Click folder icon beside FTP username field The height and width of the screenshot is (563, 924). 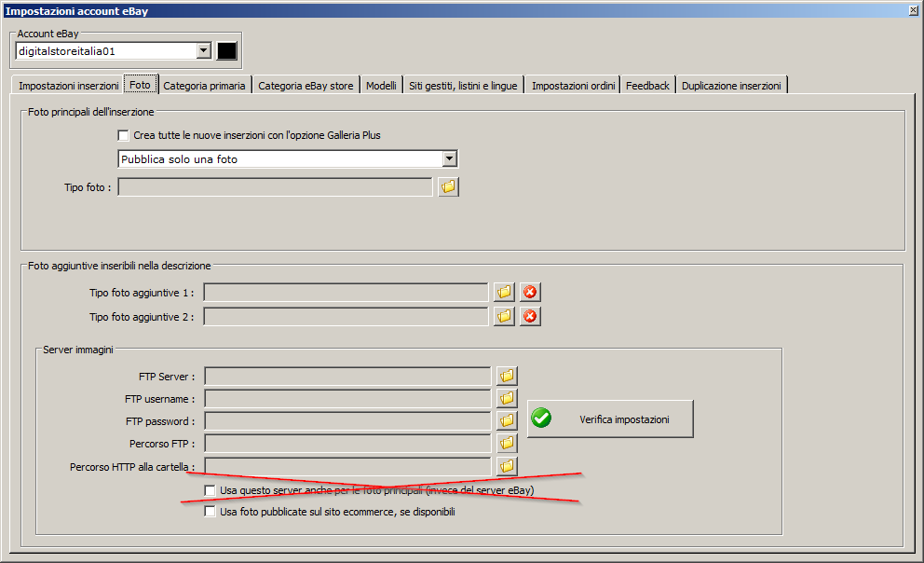point(507,398)
